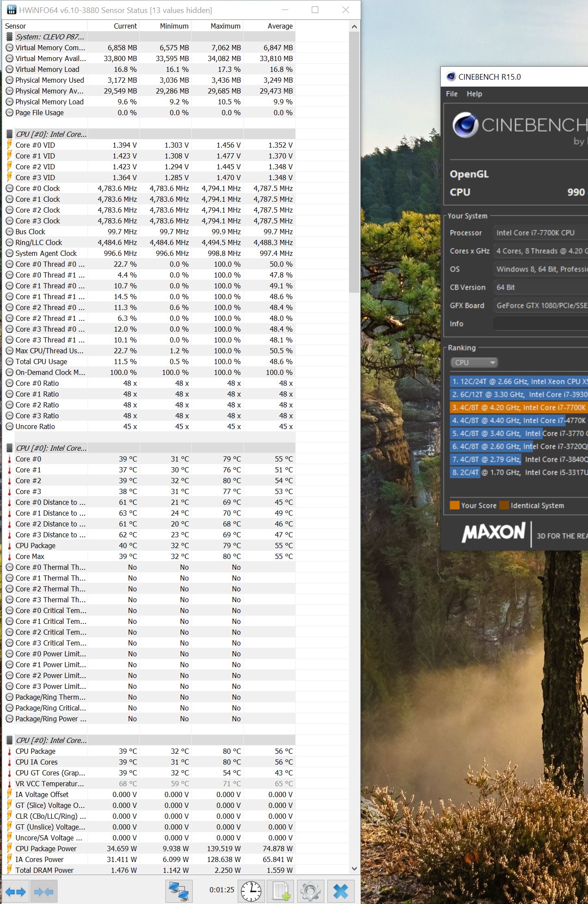Screen dimensions: 588x904
Task: Start logging with the sheet-plus icon
Action: pyautogui.click(x=281, y=891)
